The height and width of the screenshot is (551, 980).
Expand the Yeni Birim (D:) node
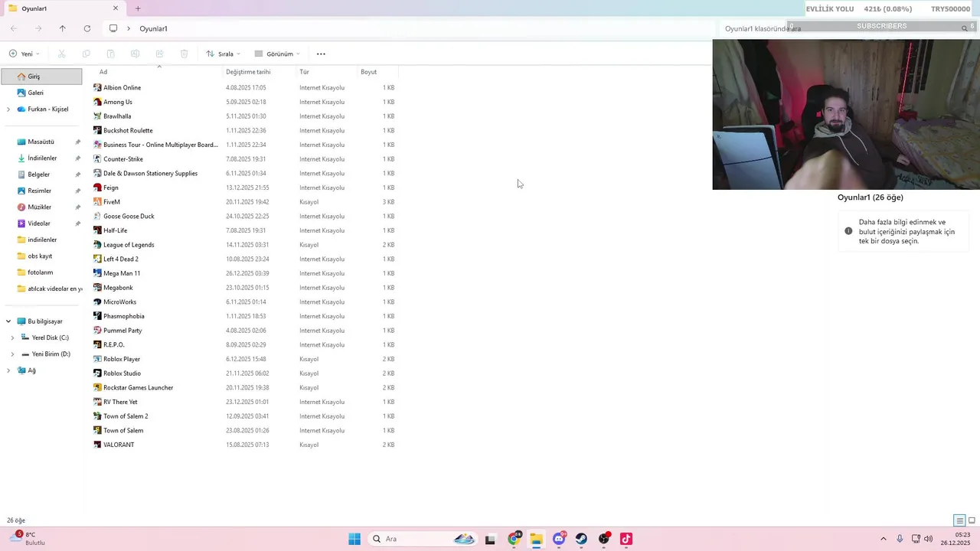click(x=12, y=354)
